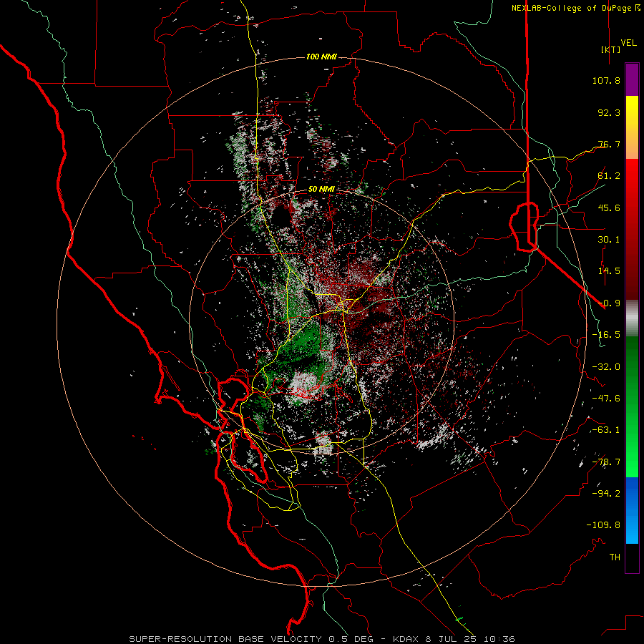Click the gray near-zero segment of the color bar
644x644 pixels.
[632, 318]
